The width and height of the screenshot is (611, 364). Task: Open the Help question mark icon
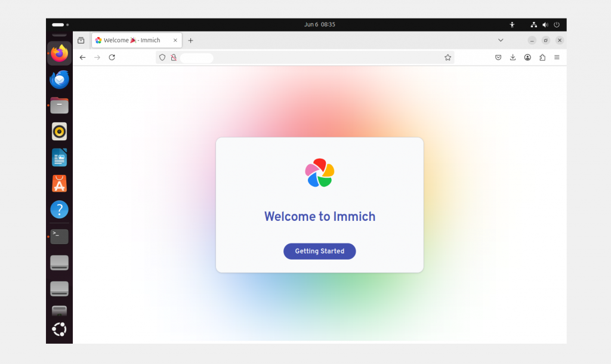tap(59, 209)
